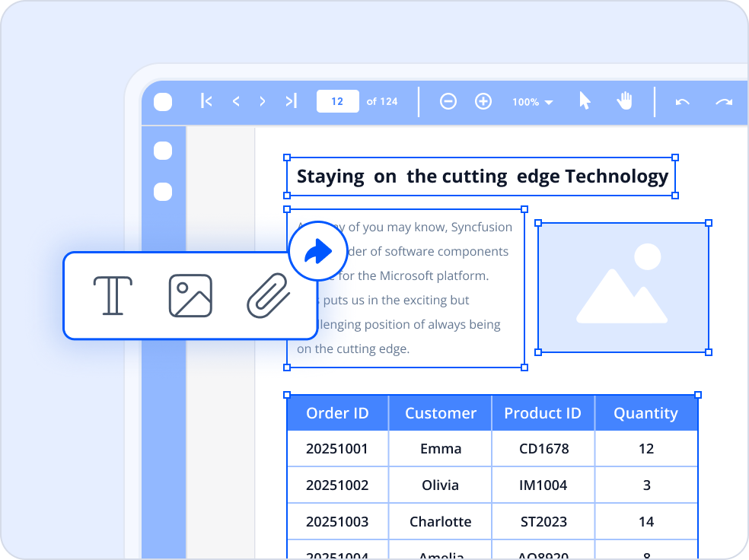
Task: Select cell 20251002
Action: click(338, 485)
